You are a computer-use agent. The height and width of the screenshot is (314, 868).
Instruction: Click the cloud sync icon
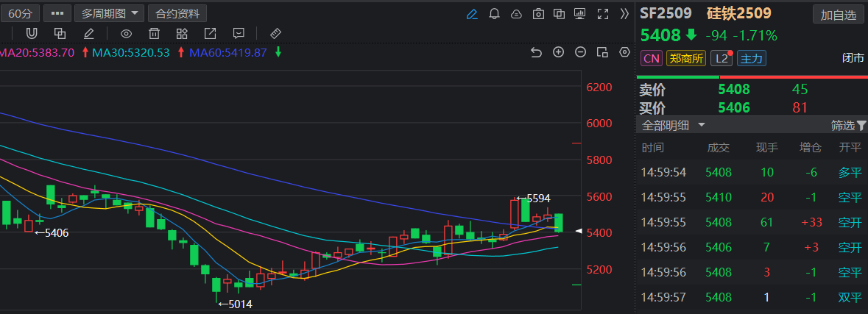(516, 14)
